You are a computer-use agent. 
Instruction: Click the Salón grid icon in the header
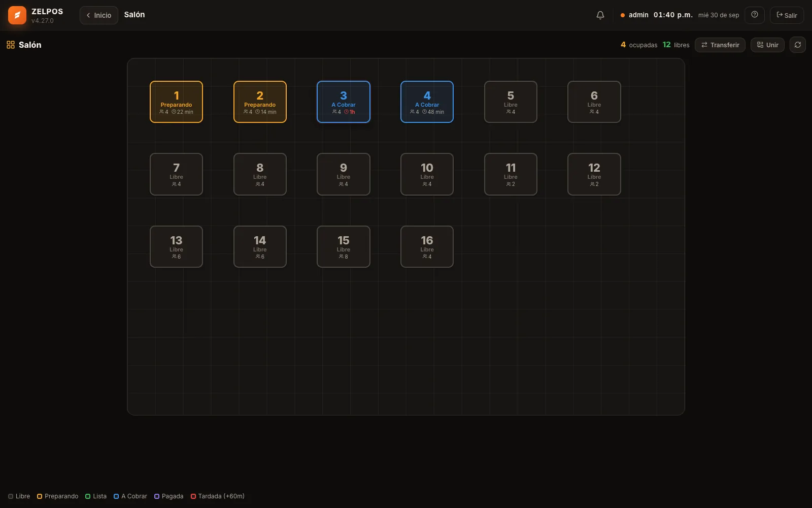click(11, 45)
